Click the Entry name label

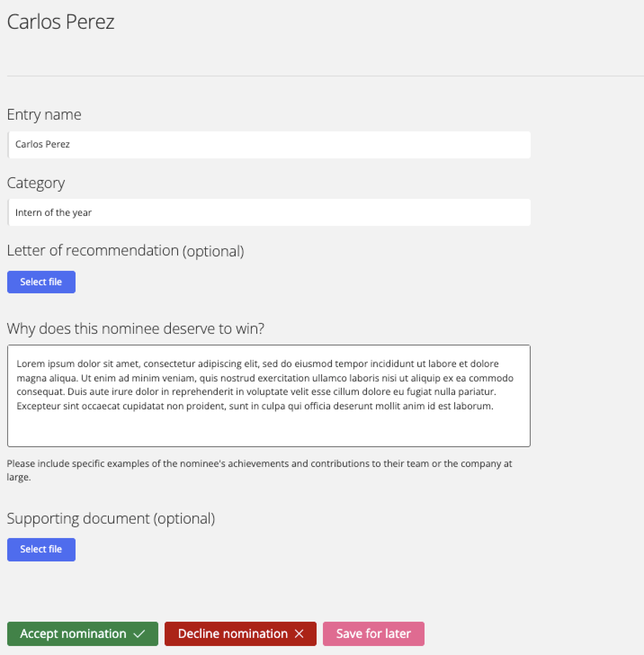[x=44, y=115]
